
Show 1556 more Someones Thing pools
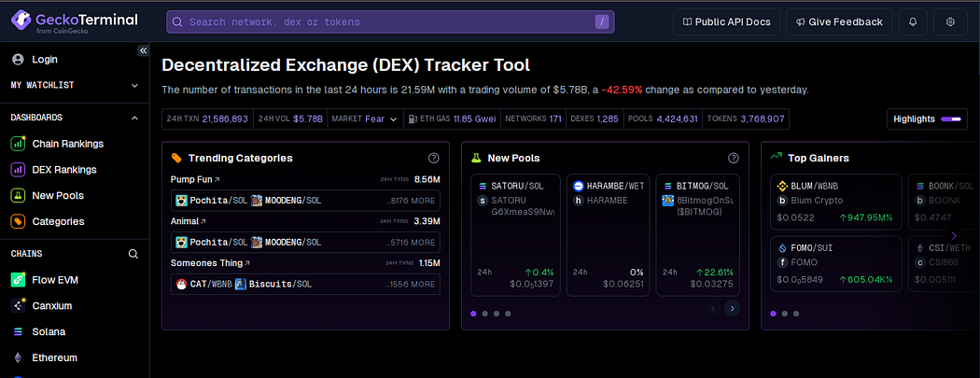click(412, 285)
